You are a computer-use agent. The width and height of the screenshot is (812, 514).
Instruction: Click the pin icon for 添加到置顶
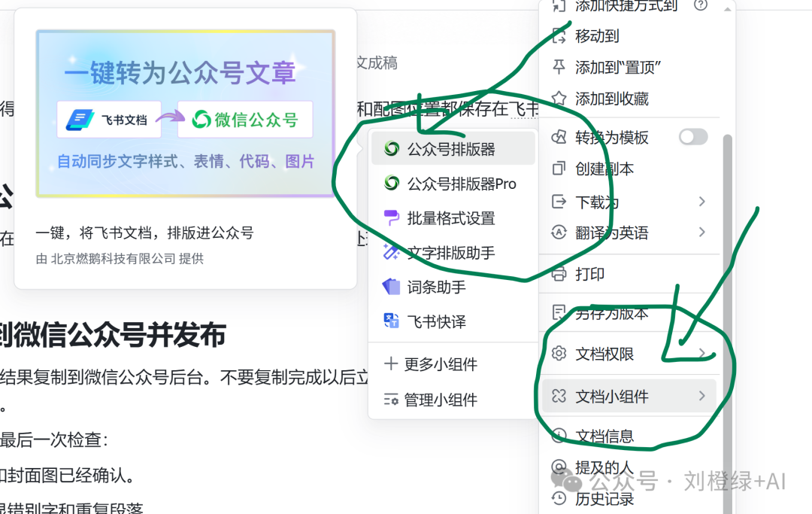[559, 66]
